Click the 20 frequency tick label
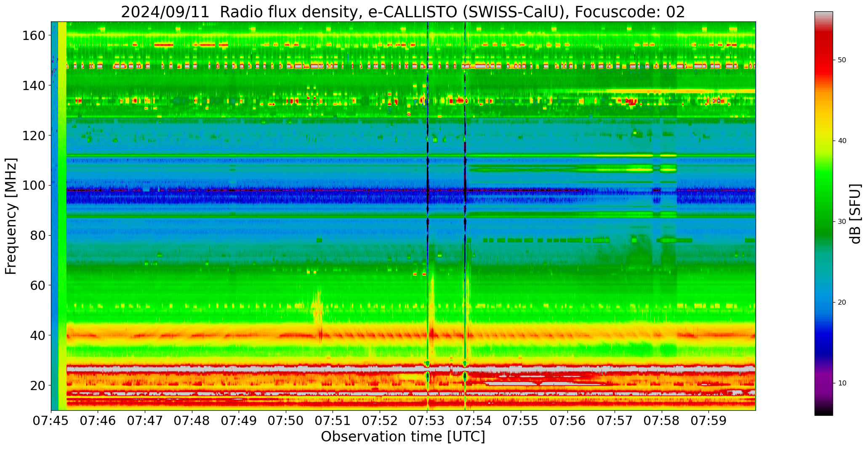 coord(37,385)
